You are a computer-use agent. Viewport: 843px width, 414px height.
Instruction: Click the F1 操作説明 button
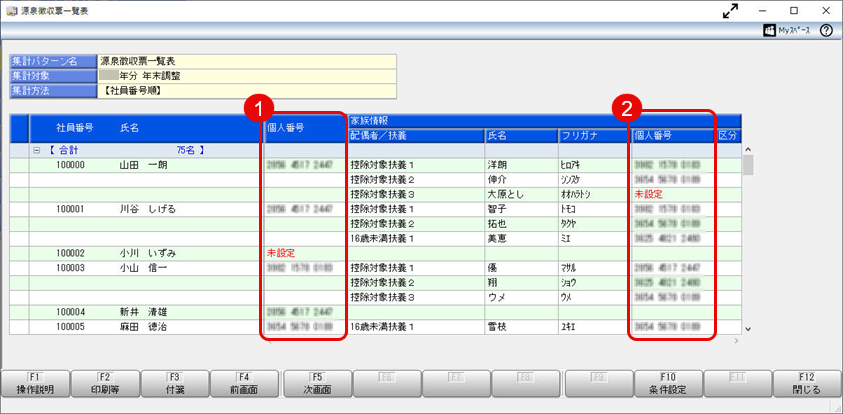coord(35,384)
